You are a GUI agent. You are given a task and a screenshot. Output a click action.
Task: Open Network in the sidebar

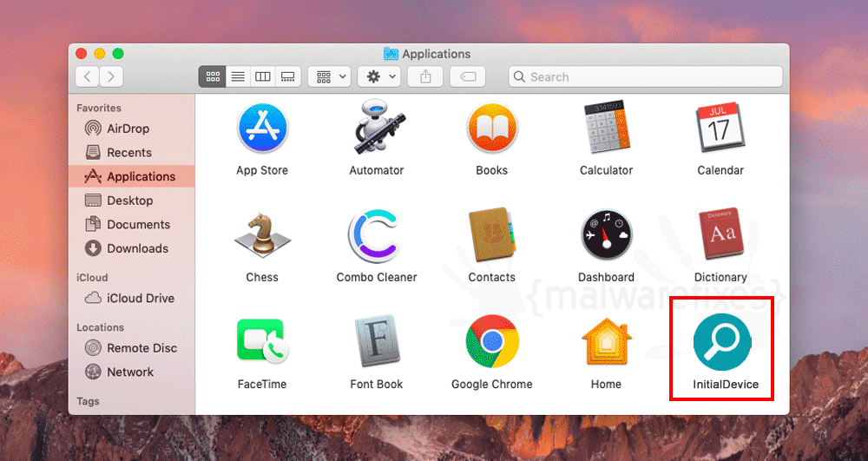coord(132,372)
